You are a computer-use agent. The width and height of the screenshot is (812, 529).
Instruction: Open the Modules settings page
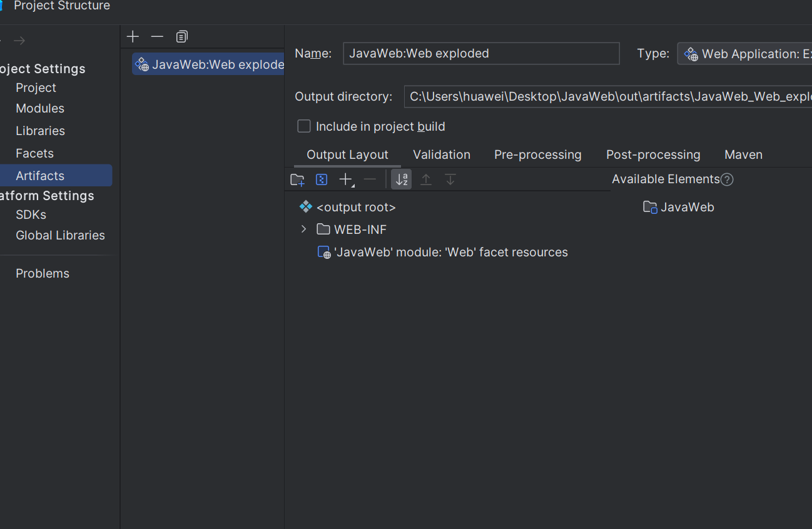click(40, 109)
